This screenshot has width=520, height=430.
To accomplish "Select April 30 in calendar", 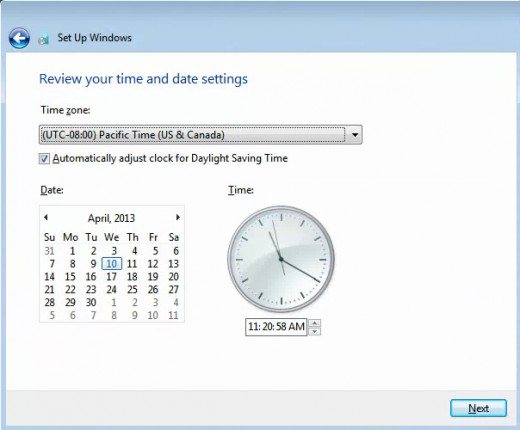I will pyautogui.click(x=91, y=302).
